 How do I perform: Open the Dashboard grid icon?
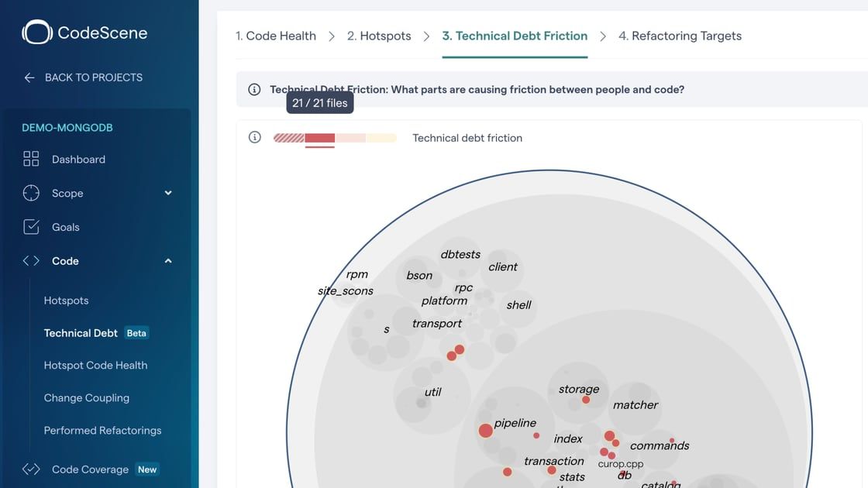click(31, 159)
